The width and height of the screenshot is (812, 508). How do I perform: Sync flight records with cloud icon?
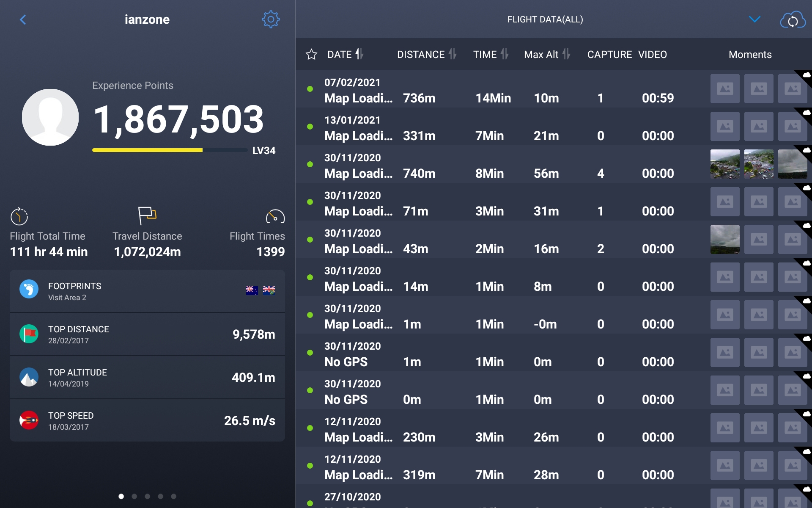coord(793,19)
